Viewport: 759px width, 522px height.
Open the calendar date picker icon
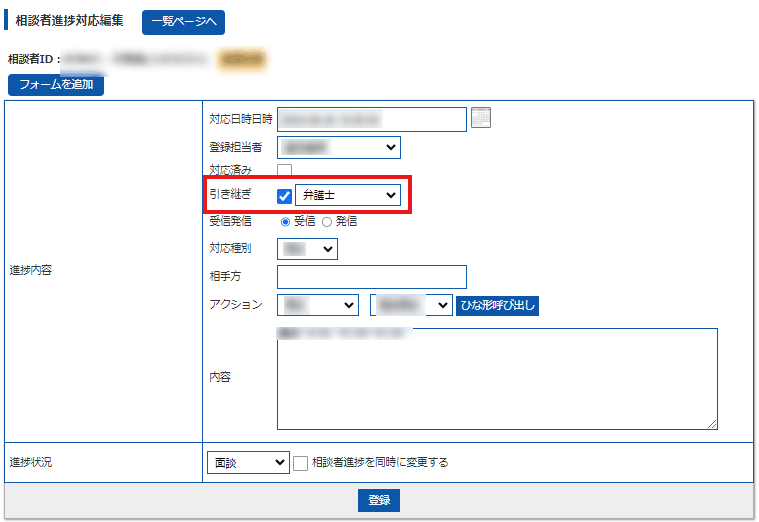(481, 118)
